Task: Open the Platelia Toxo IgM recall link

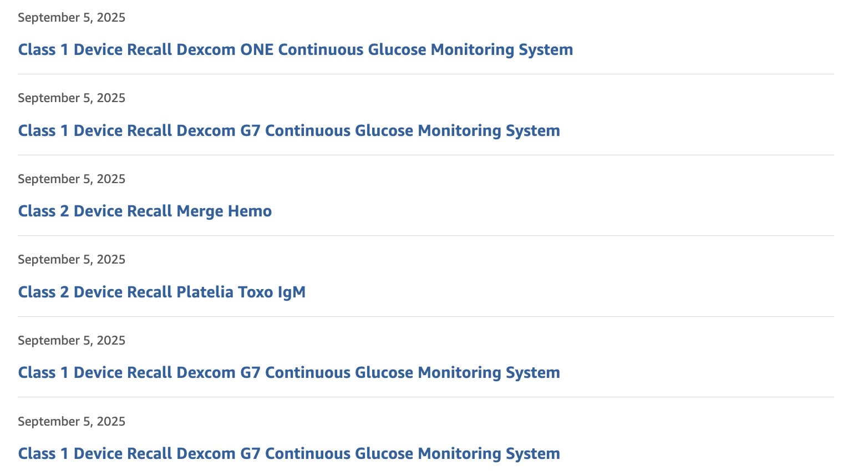Action: [162, 292]
